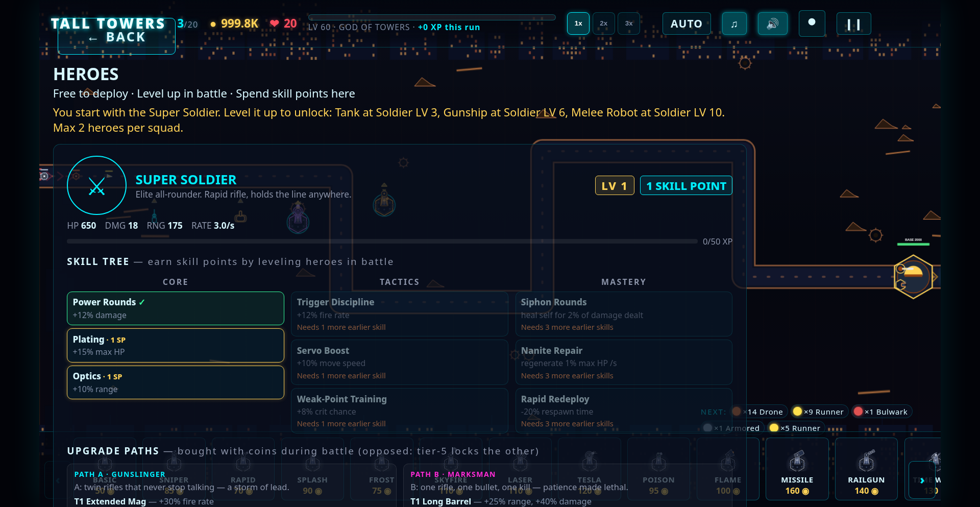Click PATH A · GUNSLINGER heading

[x=120, y=474]
